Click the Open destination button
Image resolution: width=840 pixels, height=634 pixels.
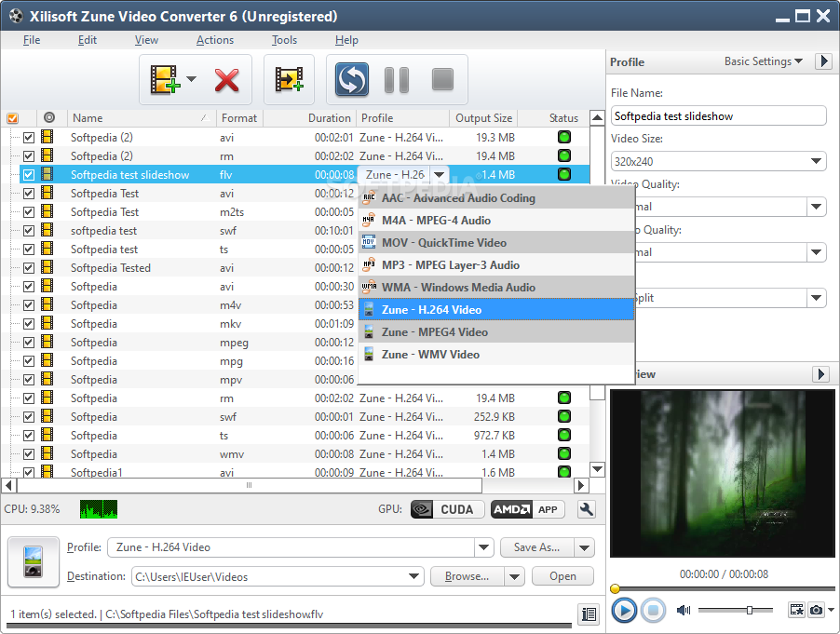click(562, 576)
